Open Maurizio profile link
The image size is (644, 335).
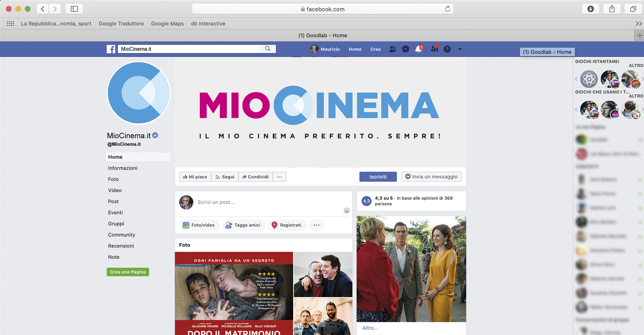click(x=325, y=49)
